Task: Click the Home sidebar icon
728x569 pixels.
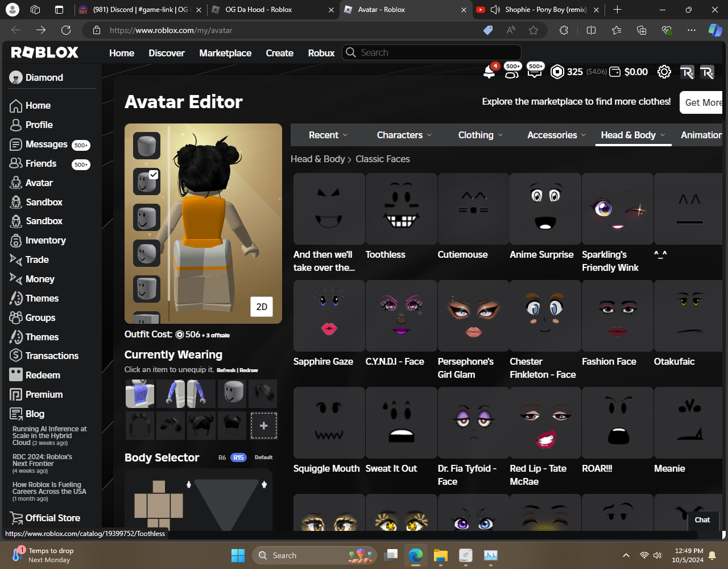Action: 16,106
